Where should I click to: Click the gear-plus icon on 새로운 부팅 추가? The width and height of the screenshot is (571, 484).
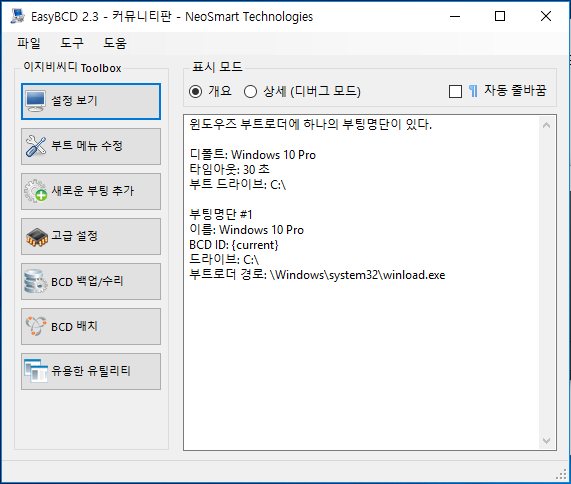[36, 191]
